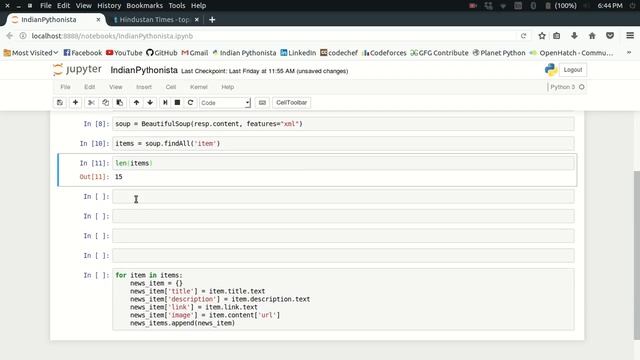Open Jupyter Edit menu
This screenshot has height=360, width=640.
(89, 87)
